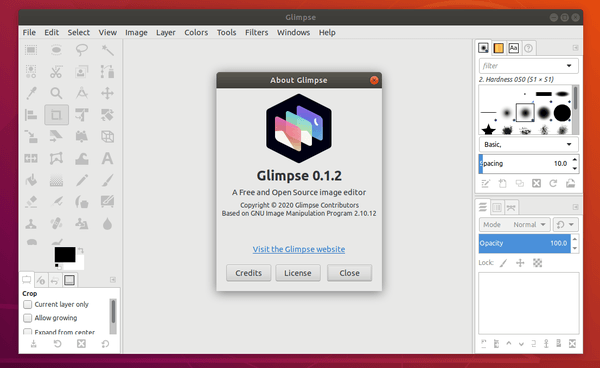Select the Free Select lasso tool

82,50
